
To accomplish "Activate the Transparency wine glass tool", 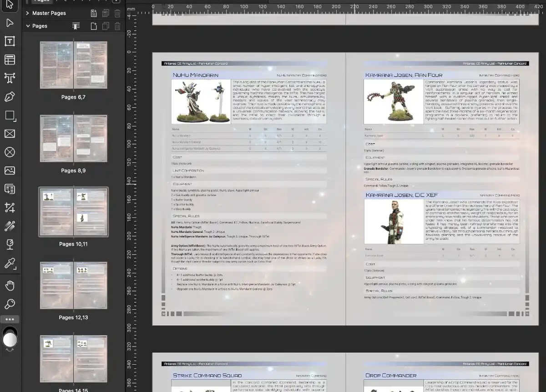I will coord(10,245).
